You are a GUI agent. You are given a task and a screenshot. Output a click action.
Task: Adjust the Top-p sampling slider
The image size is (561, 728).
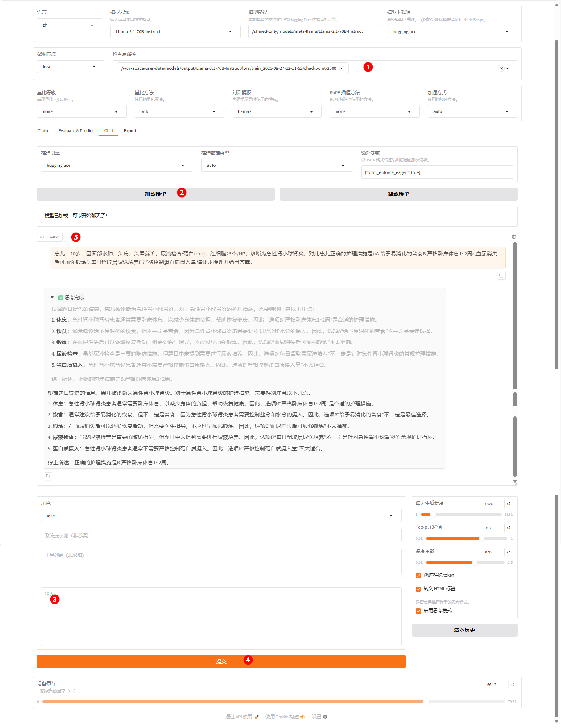coord(481,539)
